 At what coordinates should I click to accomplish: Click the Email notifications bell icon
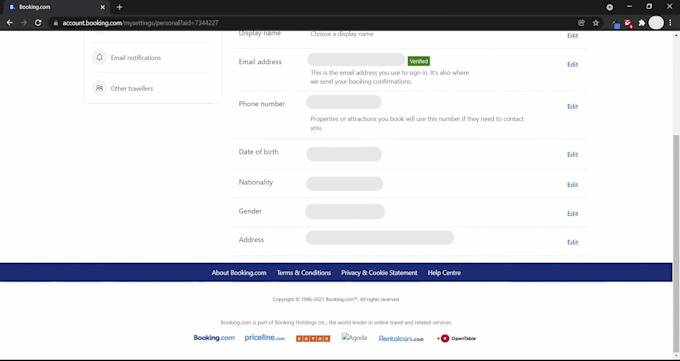(99, 57)
